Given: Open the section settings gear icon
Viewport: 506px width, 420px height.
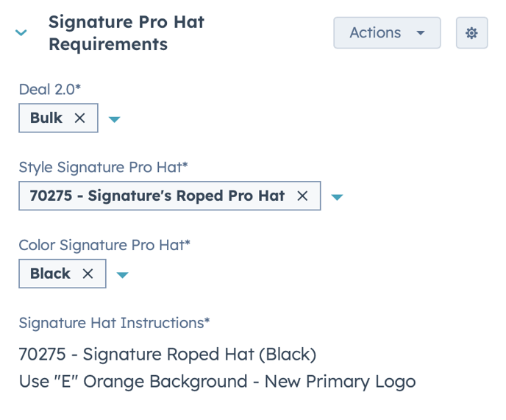Looking at the screenshot, I should tap(471, 33).
